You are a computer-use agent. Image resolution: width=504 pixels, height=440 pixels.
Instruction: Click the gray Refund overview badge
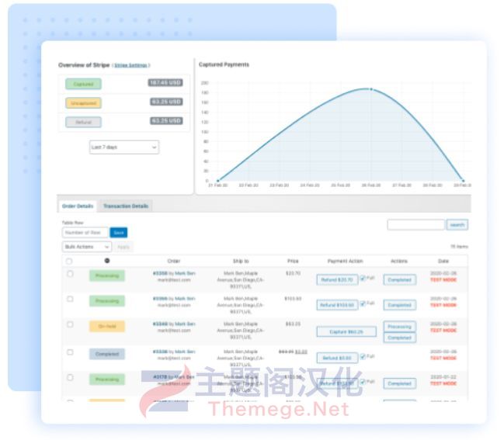pos(84,122)
